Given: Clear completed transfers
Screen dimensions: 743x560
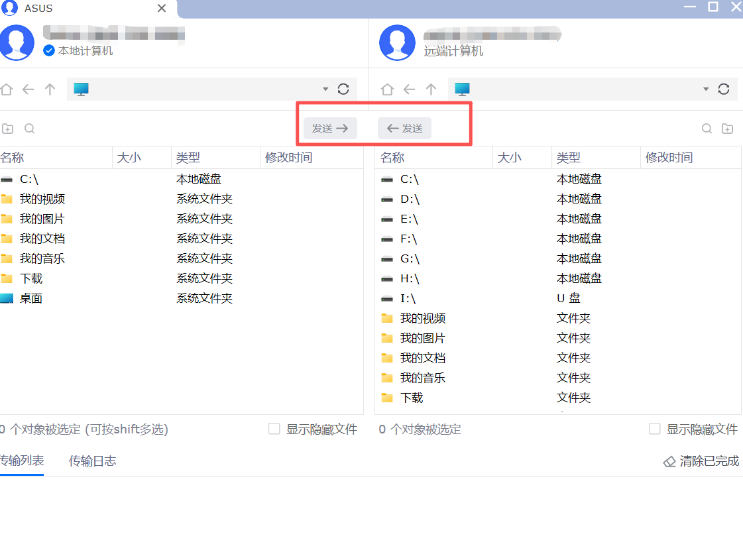Looking at the screenshot, I should click(701, 461).
